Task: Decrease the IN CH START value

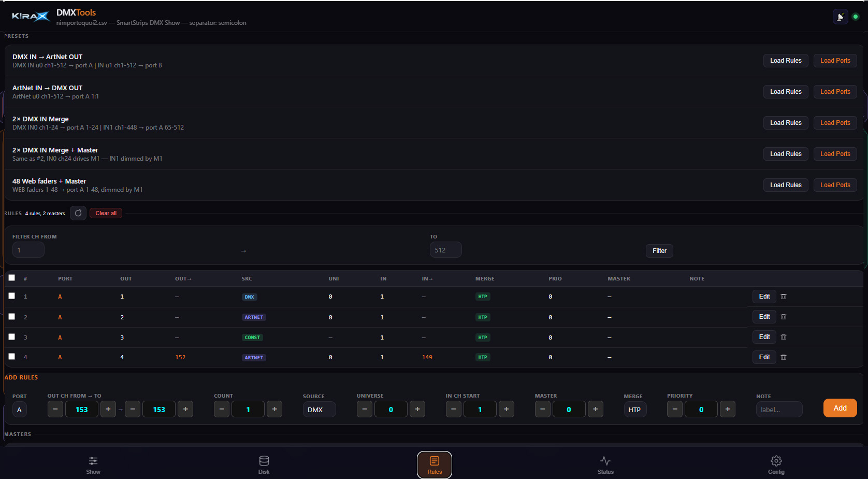Action: coord(454,409)
